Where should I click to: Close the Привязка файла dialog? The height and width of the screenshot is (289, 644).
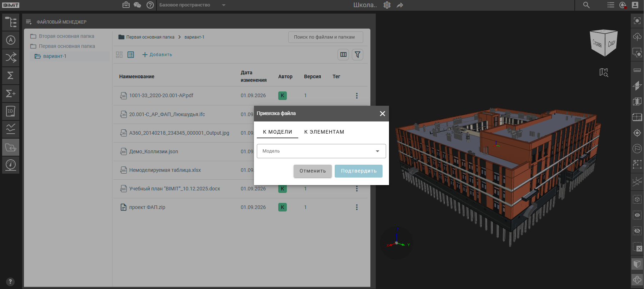tap(383, 114)
